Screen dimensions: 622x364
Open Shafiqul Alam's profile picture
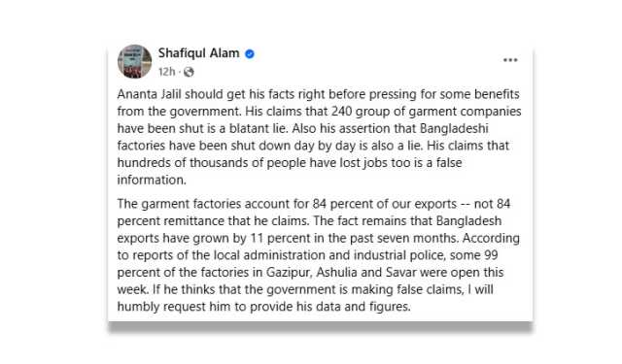(x=134, y=61)
